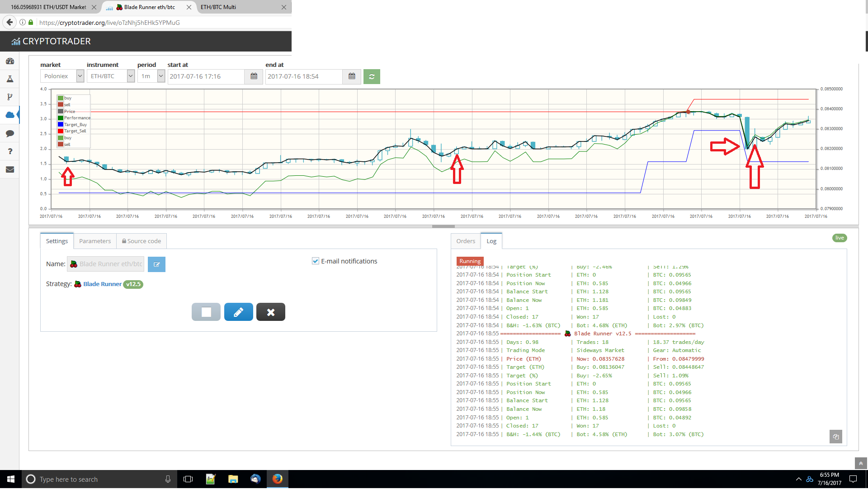Toggle the Performance legend swatch
Image resolution: width=868 pixels, height=489 pixels.
pyautogui.click(x=60, y=118)
